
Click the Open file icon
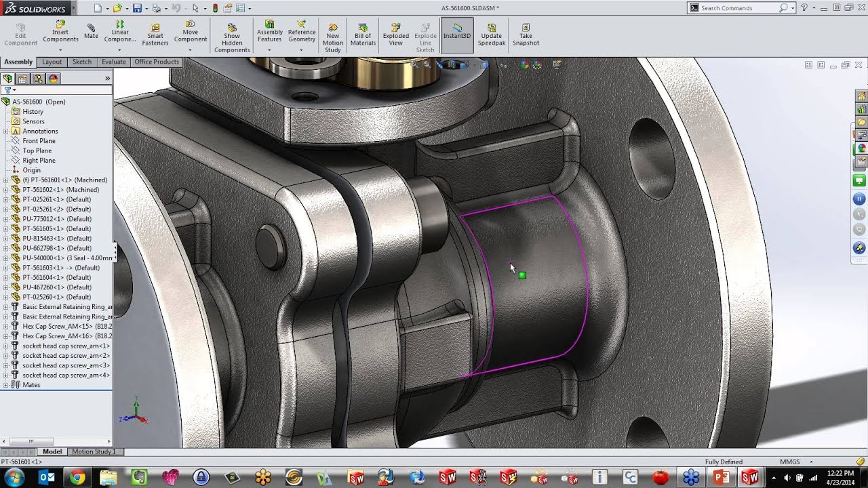tap(117, 8)
